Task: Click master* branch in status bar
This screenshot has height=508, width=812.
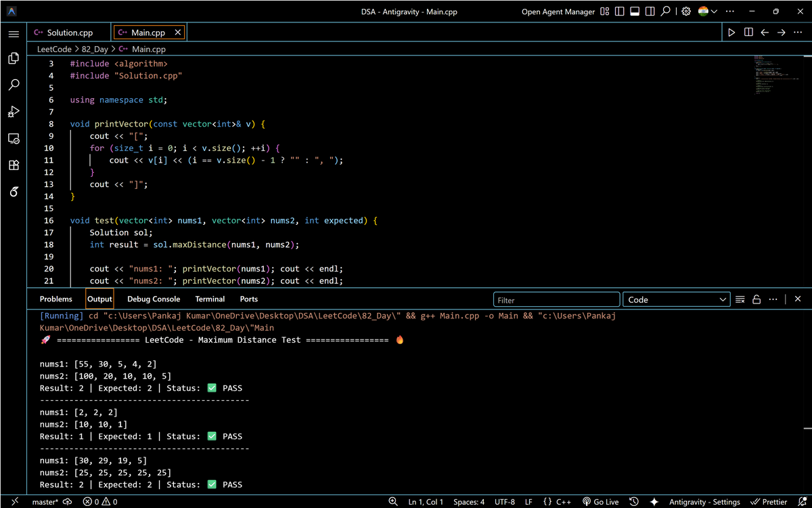Action: [x=45, y=502]
